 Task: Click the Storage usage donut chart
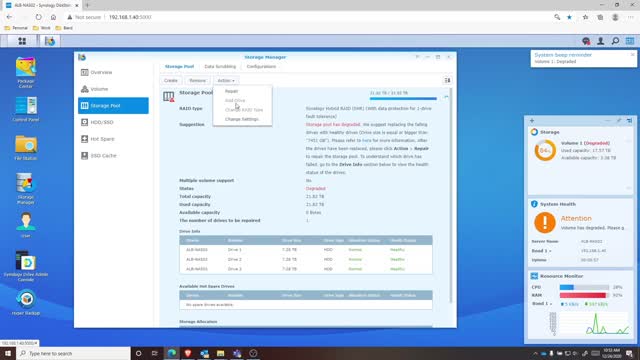click(545, 150)
